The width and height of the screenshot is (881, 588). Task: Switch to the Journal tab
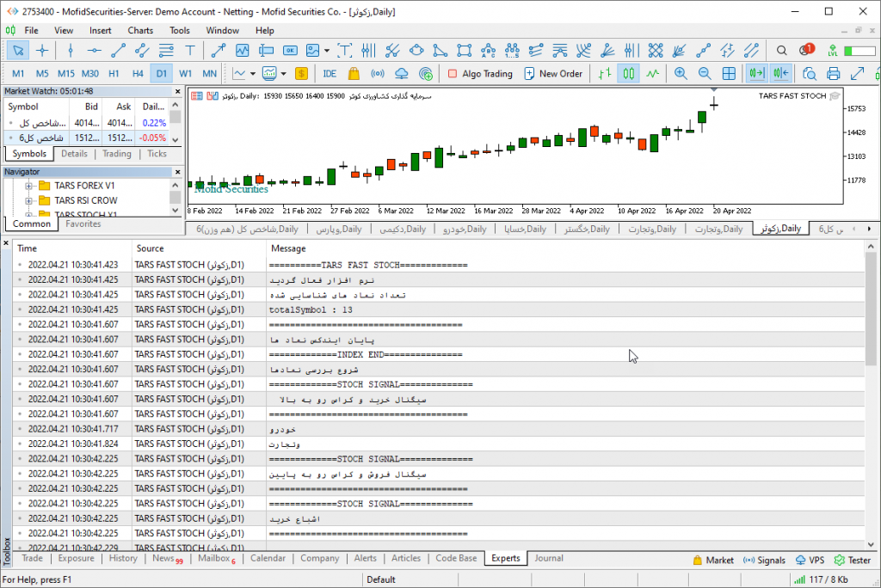point(549,558)
